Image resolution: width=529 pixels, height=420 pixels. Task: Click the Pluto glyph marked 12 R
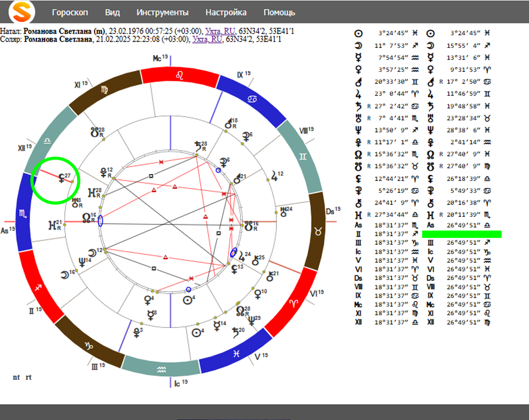click(x=103, y=173)
